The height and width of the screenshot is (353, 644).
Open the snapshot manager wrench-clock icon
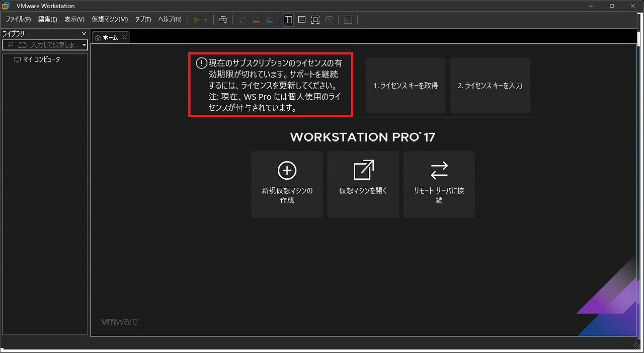(269, 20)
